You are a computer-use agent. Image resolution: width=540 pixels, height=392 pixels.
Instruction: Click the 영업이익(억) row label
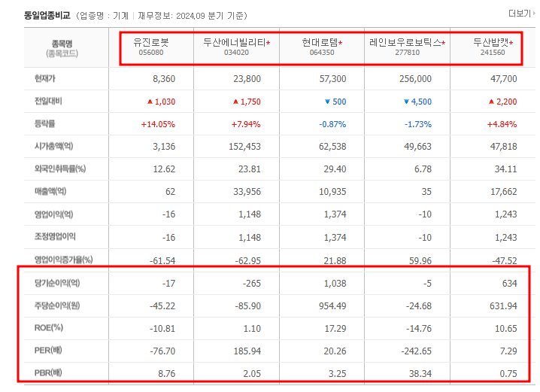point(53,214)
